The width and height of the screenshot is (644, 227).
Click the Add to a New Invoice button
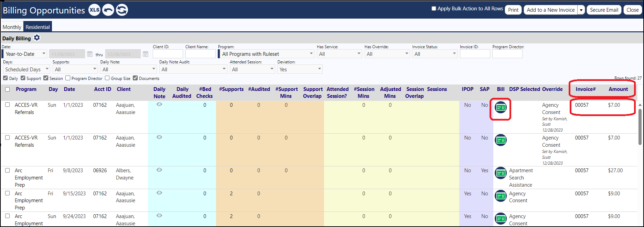coord(551,10)
